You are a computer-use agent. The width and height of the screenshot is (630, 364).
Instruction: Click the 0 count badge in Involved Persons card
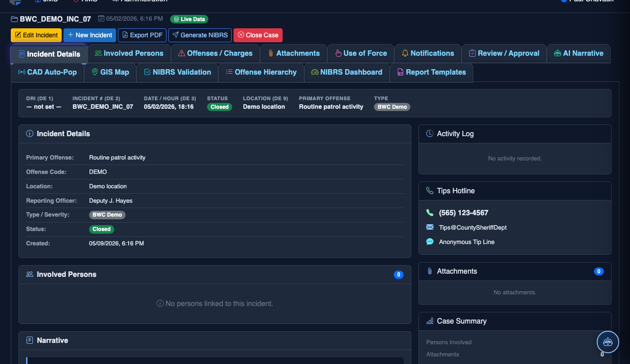pyautogui.click(x=399, y=275)
